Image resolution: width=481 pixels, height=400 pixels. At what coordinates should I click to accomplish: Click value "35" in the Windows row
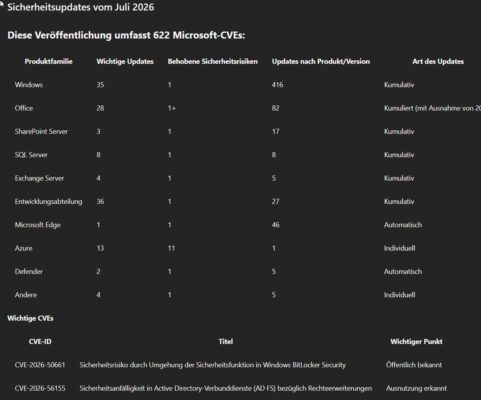click(100, 85)
